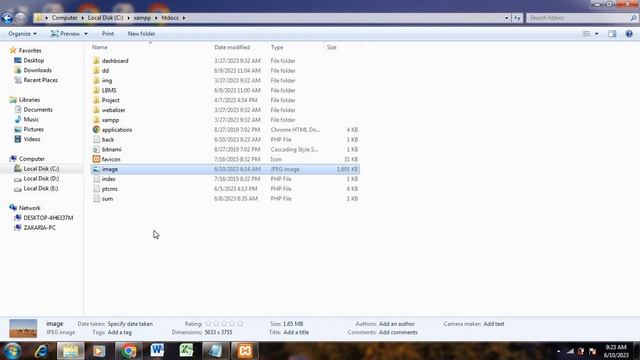Launch Internet Explorer from taskbar
640x360 pixels.
click(42, 351)
